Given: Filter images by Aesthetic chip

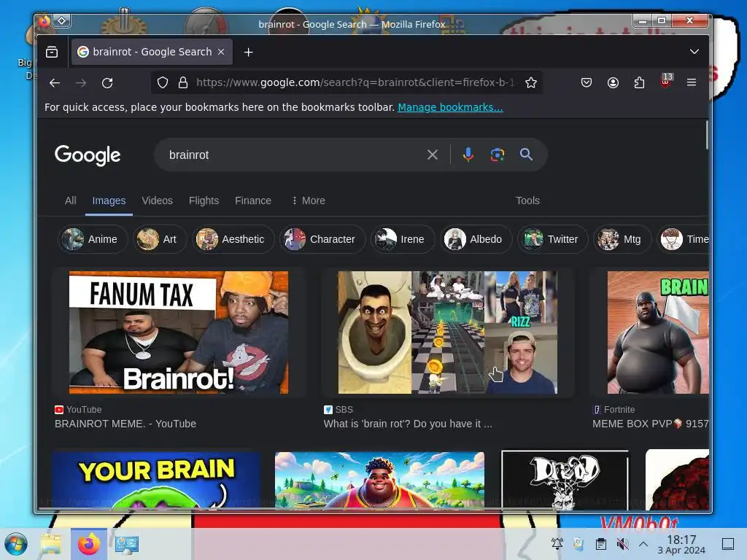Looking at the screenshot, I should 233,239.
